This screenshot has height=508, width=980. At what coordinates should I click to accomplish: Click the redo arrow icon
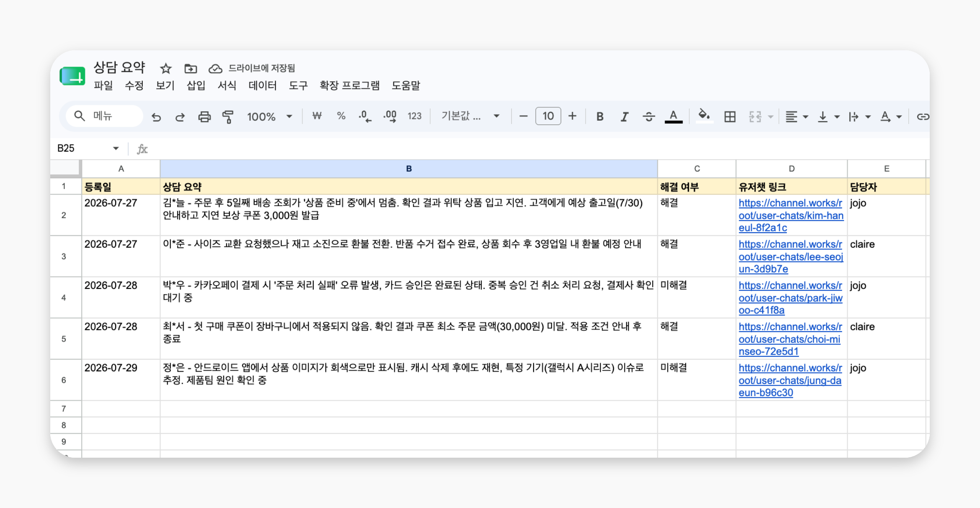[180, 117]
